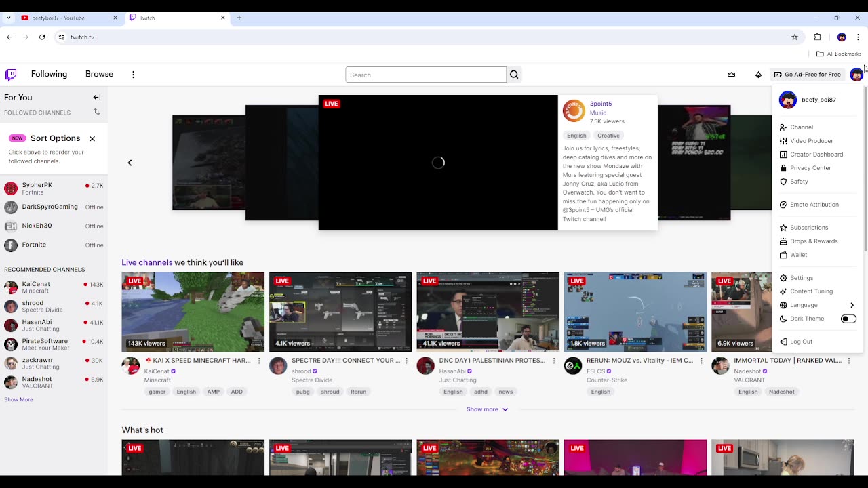Open the shroud Spectre Divide stream thumbnail

tap(340, 312)
